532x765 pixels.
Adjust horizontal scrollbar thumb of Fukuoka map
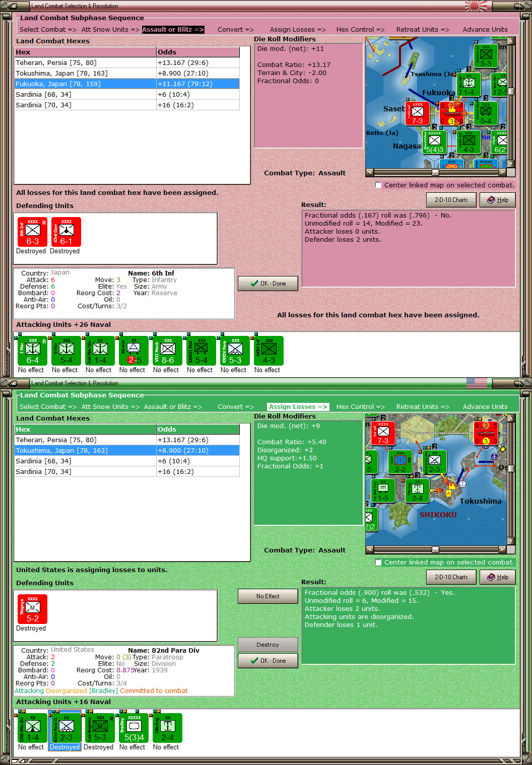click(x=435, y=172)
